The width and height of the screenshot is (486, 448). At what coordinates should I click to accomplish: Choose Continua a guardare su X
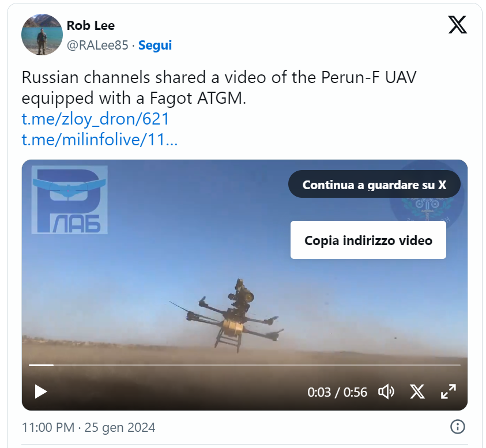374,185
